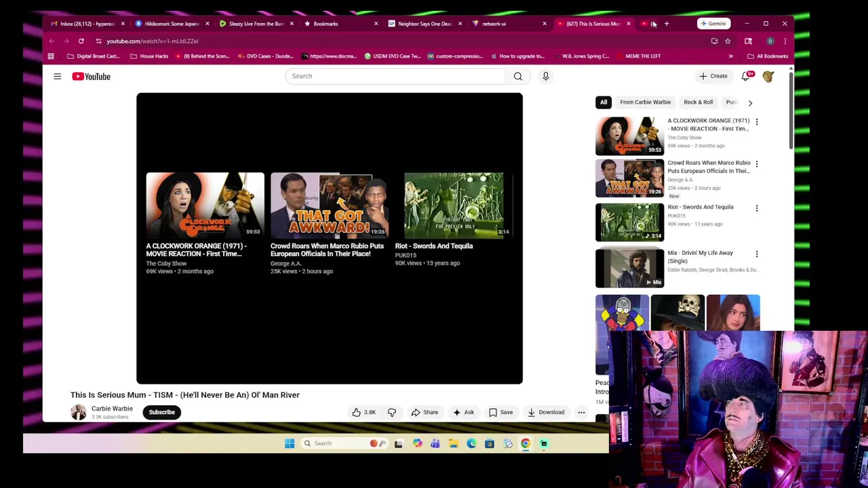The height and width of the screenshot is (488, 868).
Task: Start voice search with microphone icon
Action: click(x=545, y=76)
